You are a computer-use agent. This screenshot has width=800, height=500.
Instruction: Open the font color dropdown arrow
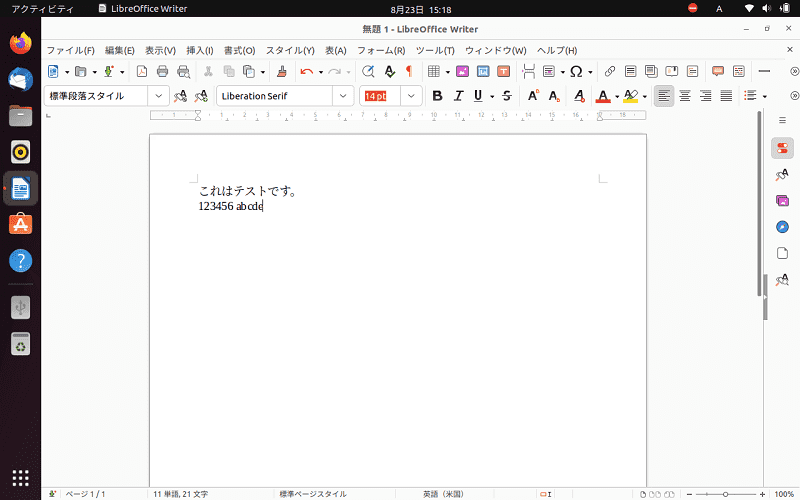click(x=617, y=96)
